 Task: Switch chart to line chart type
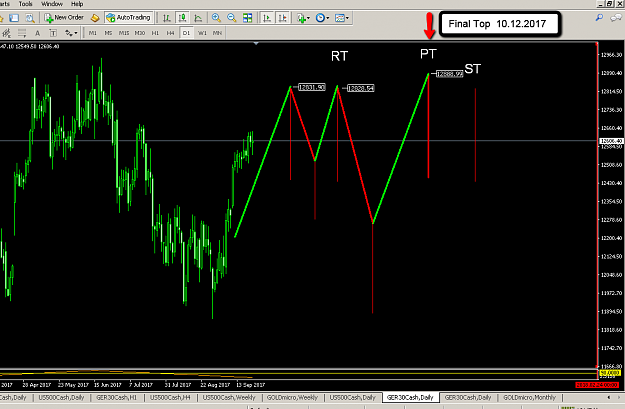tap(198, 18)
